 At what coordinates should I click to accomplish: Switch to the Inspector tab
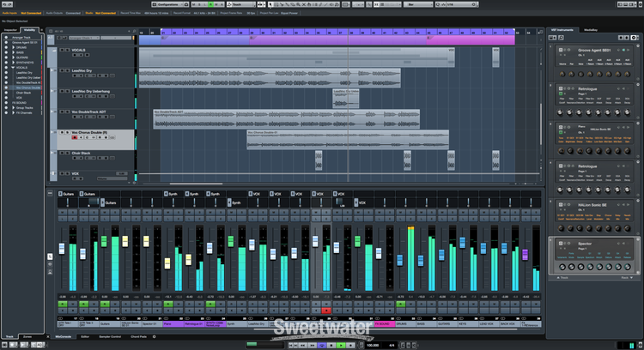[10, 30]
